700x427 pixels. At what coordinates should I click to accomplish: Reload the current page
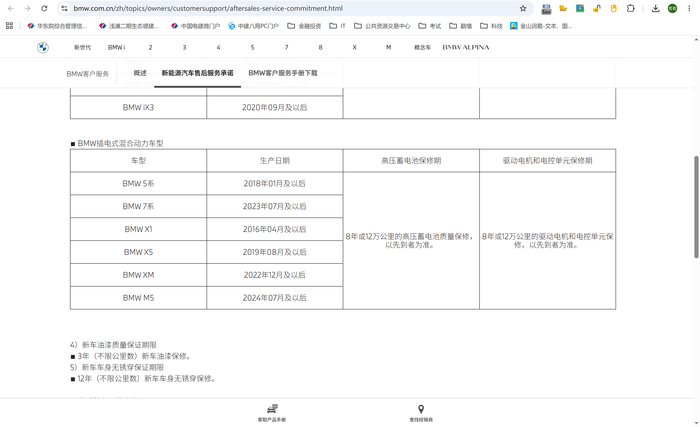coord(44,8)
